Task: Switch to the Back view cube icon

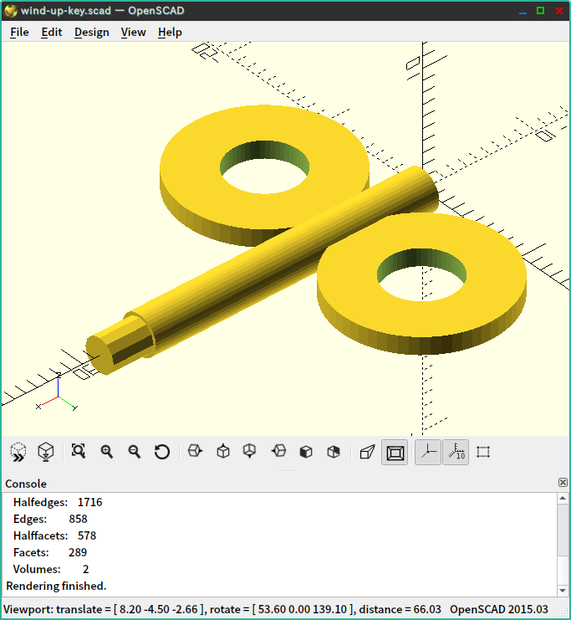Action: (x=333, y=452)
